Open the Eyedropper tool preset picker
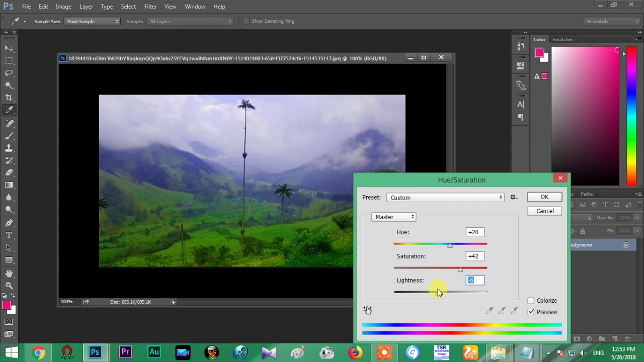 [x=19, y=21]
